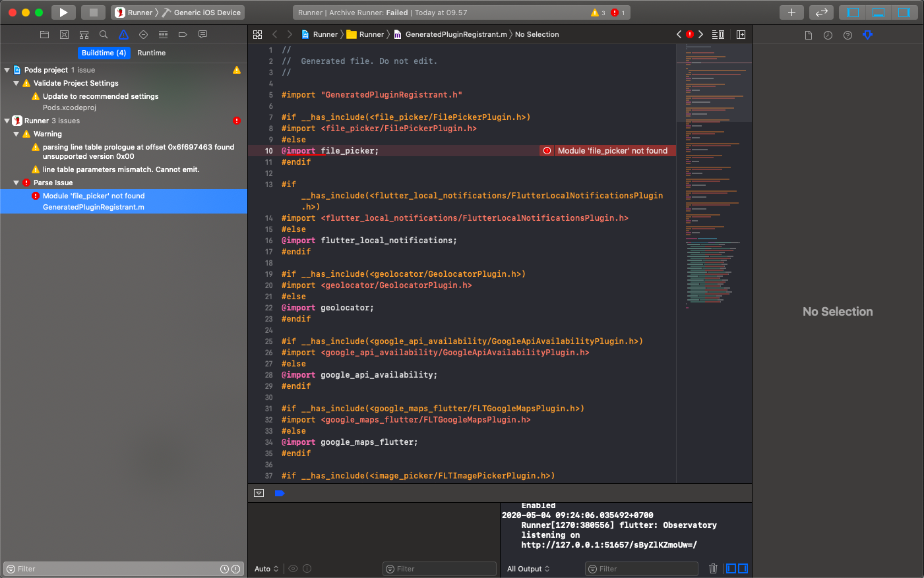Viewport: 924px width, 578px height.
Task: Show Quick Help inspector question mark
Action: click(847, 34)
